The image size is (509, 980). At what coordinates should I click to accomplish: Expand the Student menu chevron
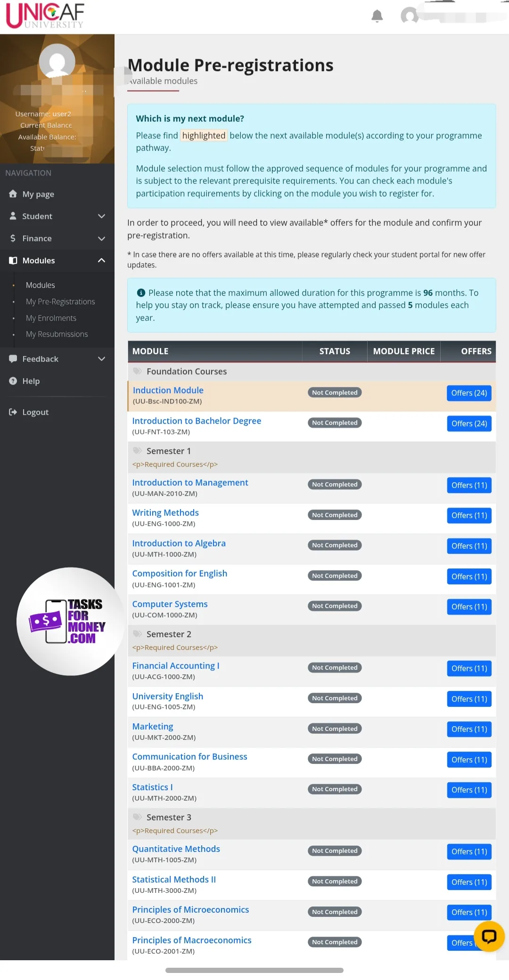pos(101,216)
